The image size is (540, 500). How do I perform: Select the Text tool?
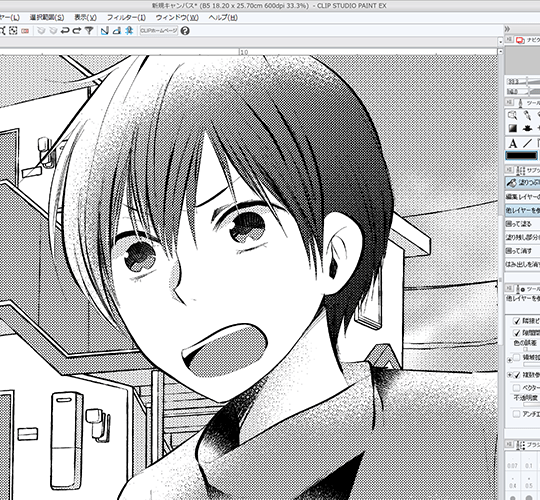pyautogui.click(x=512, y=144)
